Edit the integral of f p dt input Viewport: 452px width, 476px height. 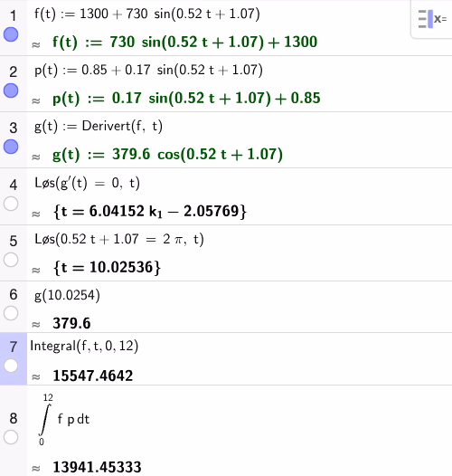point(64,419)
